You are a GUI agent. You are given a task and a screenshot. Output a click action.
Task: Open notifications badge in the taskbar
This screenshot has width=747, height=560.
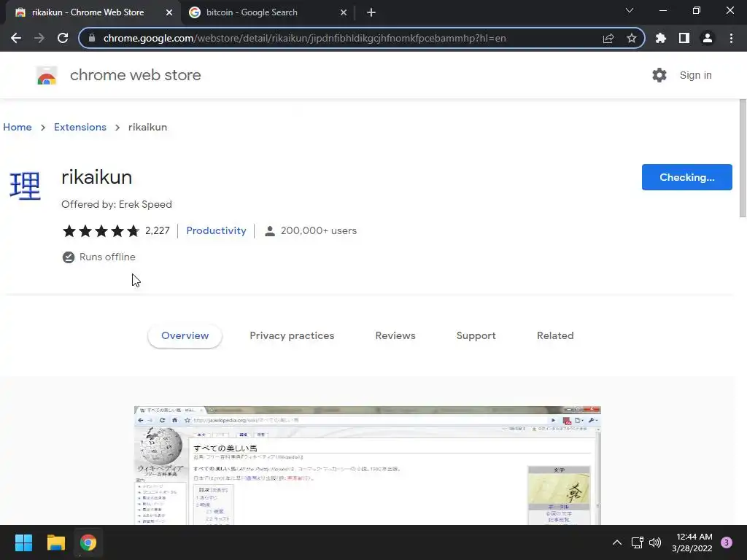pos(727,542)
